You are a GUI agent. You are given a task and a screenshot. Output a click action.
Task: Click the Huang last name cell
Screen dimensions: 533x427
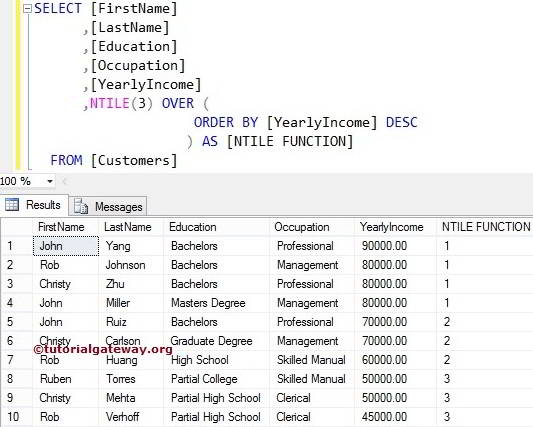(x=131, y=360)
